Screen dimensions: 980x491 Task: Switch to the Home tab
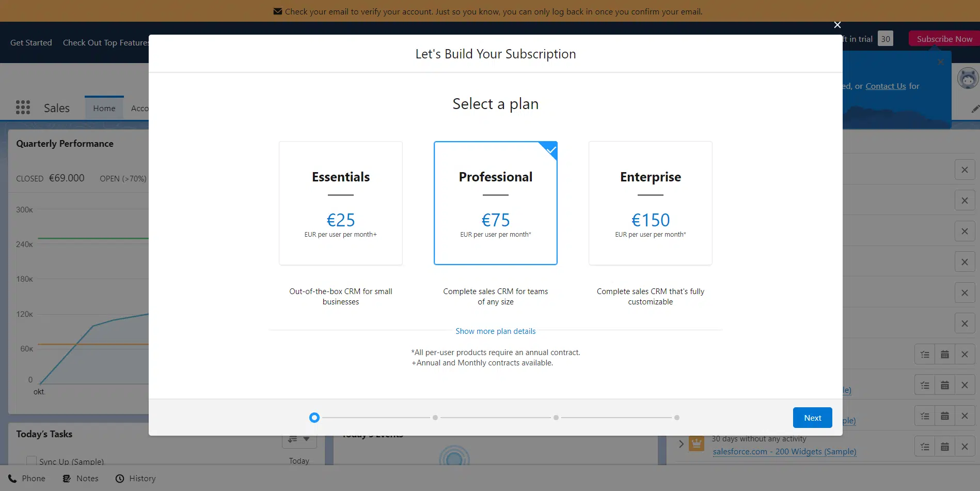point(104,108)
